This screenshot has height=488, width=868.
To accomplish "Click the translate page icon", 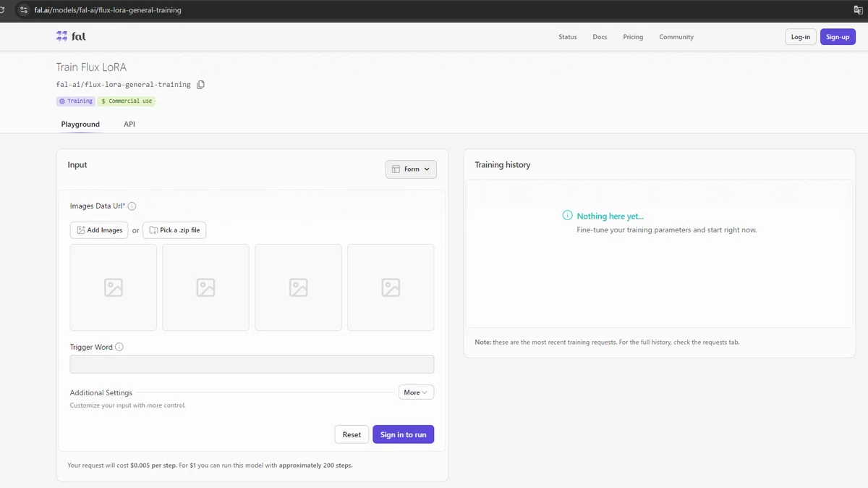I will click(x=858, y=10).
